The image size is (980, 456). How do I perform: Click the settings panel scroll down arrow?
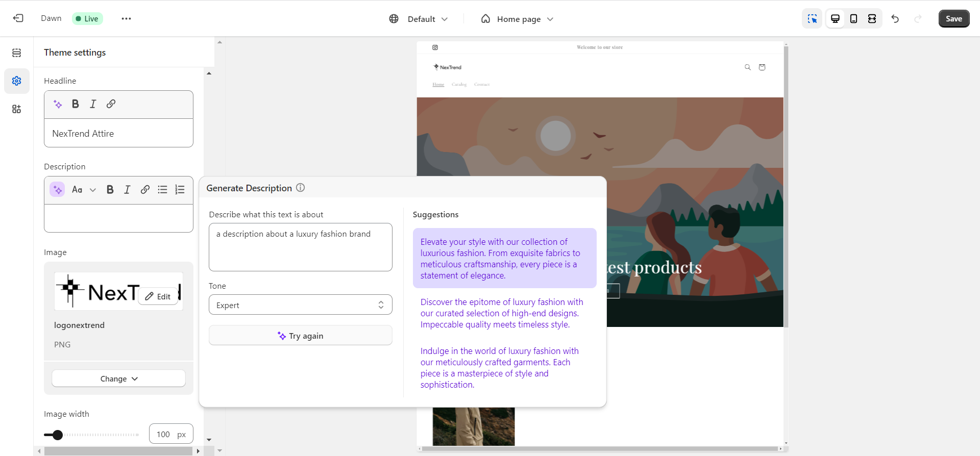209,440
